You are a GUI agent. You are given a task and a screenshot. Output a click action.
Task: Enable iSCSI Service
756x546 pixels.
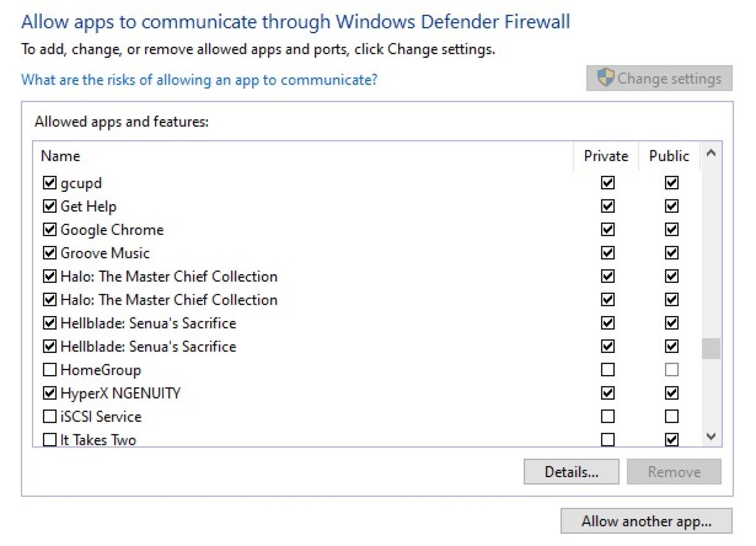49,416
